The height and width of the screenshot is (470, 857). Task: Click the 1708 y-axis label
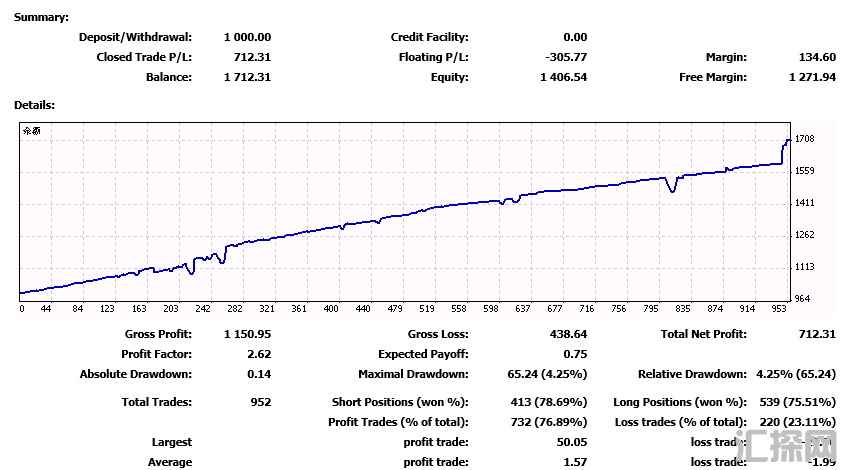click(804, 139)
